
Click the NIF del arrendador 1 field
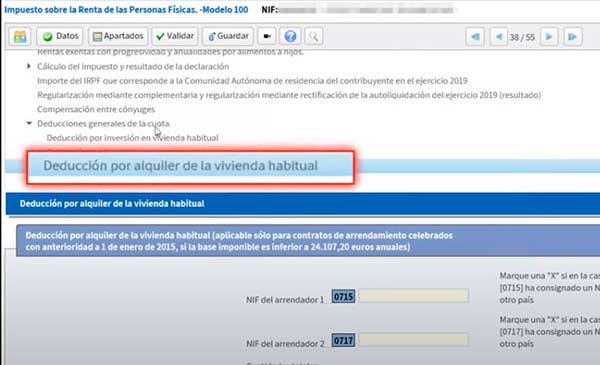(x=414, y=296)
